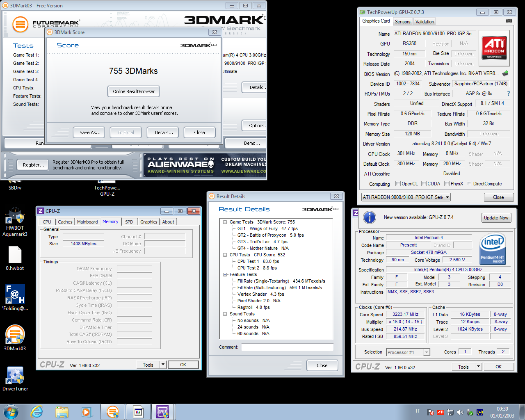Launch HWBOT Aquamark3 desktop icon

(x=15, y=222)
